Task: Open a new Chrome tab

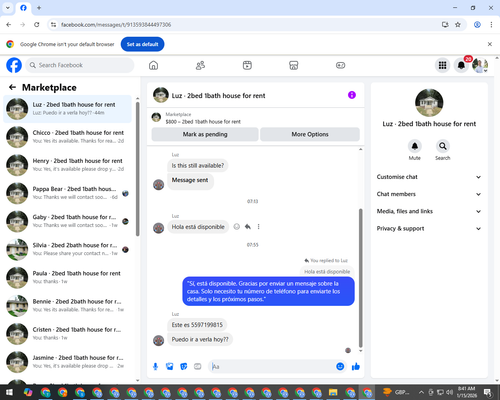Action: (x=39, y=8)
